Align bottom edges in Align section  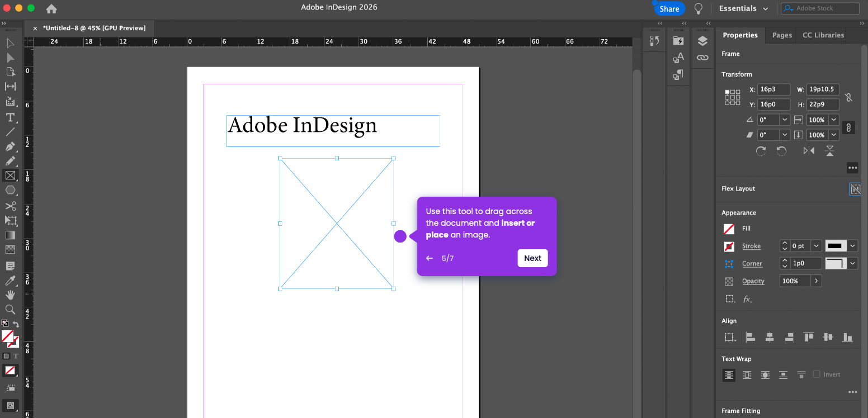pos(848,337)
